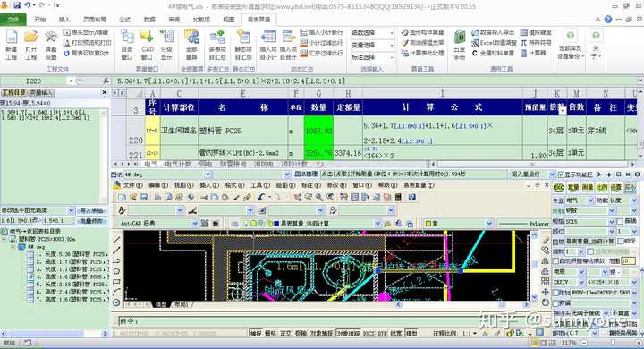
Task: Click the green EXC button
Action: tap(558, 187)
